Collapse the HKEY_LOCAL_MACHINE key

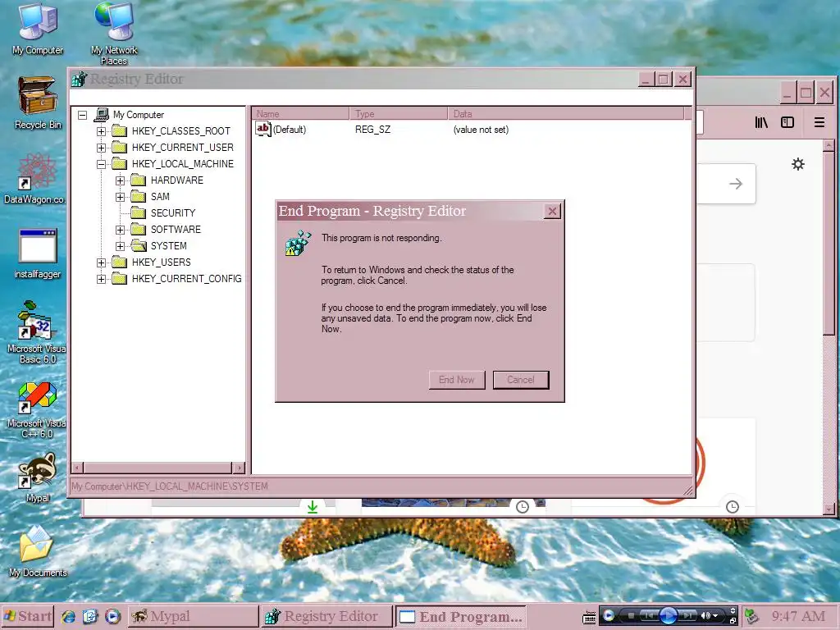pyautogui.click(x=101, y=164)
